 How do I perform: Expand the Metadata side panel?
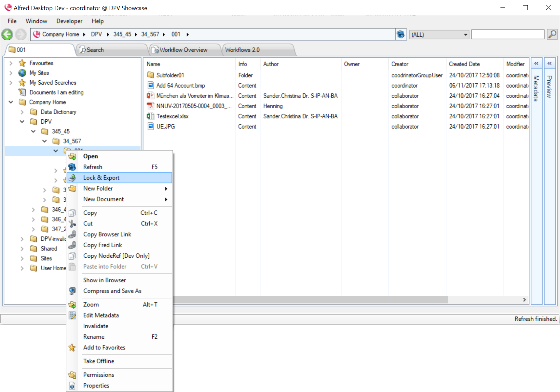point(536,64)
